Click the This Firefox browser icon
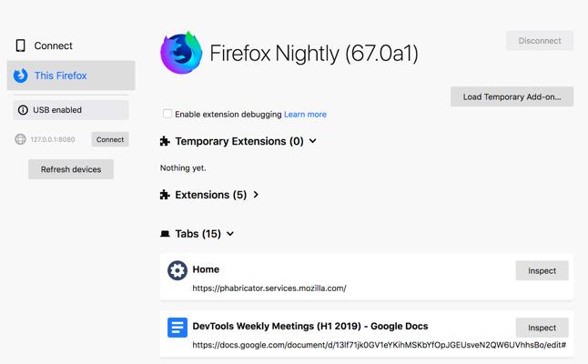Viewport: 588px width, 364px height. pyautogui.click(x=21, y=76)
